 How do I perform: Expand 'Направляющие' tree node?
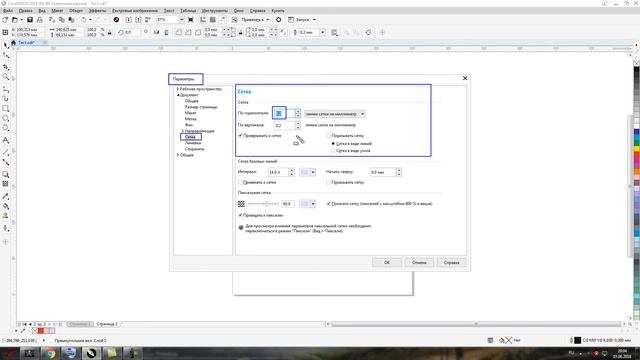click(x=182, y=131)
